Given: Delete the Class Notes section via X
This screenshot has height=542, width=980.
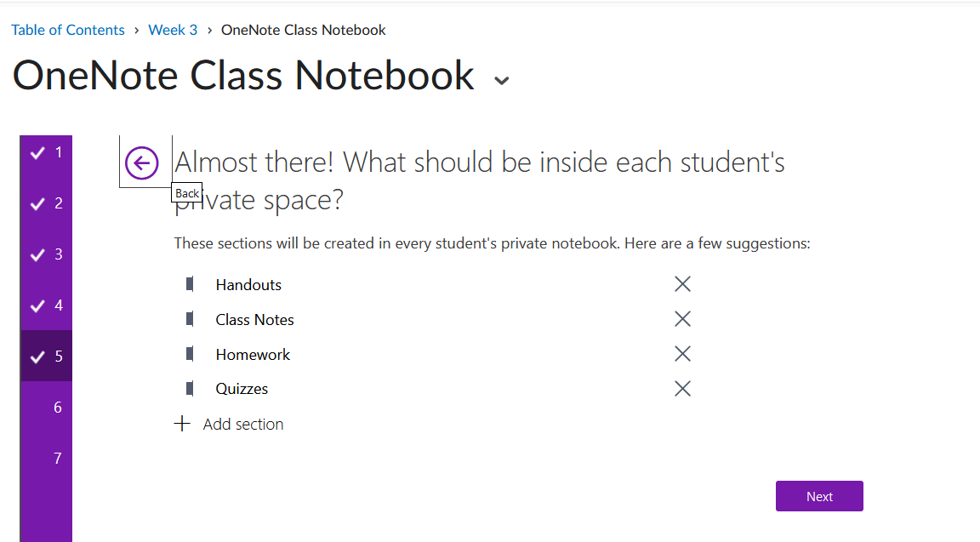Looking at the screenshot, I should pyautogui.click(x=682, y=319).
